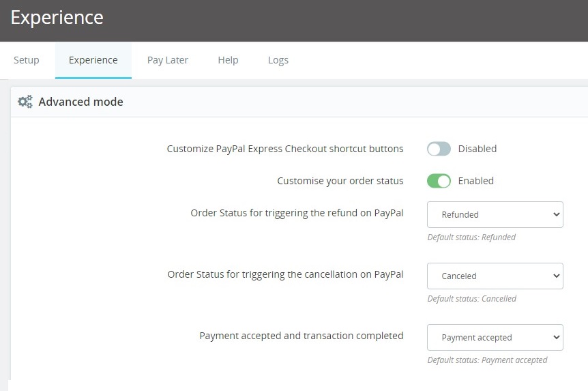The height and width of the screenshot is (391, 588).
Task: Open the Payment accepted status dropdown
Action: tap(495, 337)
